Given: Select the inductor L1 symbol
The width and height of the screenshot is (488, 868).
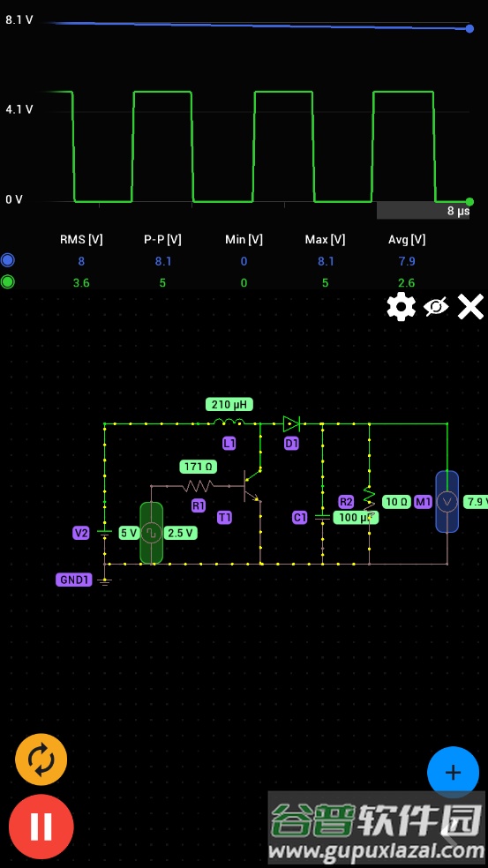Looking at the screenshot, I should (x=229, y=423).
